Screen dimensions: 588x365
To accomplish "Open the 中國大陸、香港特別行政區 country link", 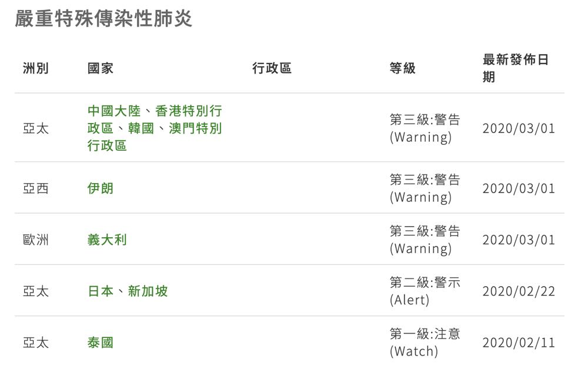I will pyautogui.click(x=154, y=128).
